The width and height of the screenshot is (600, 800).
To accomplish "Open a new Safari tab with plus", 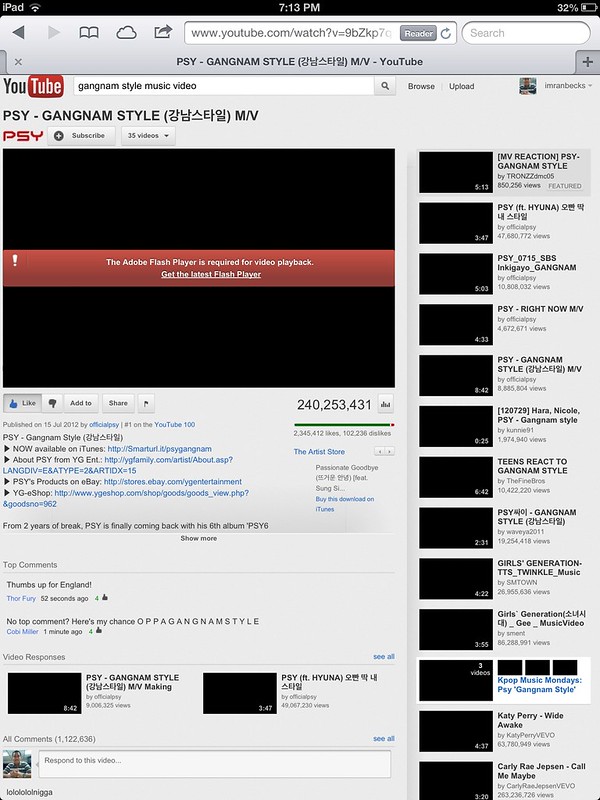I will click(587, 62).
